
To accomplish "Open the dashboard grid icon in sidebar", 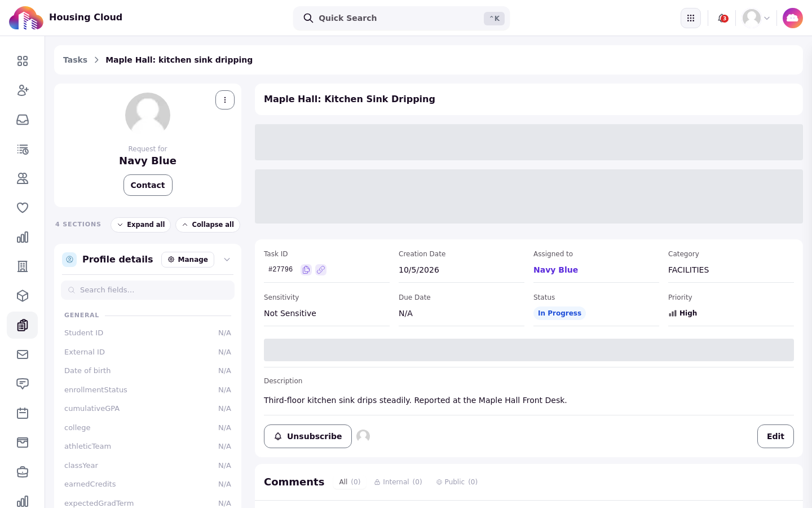I will click(x=23, y=61).
